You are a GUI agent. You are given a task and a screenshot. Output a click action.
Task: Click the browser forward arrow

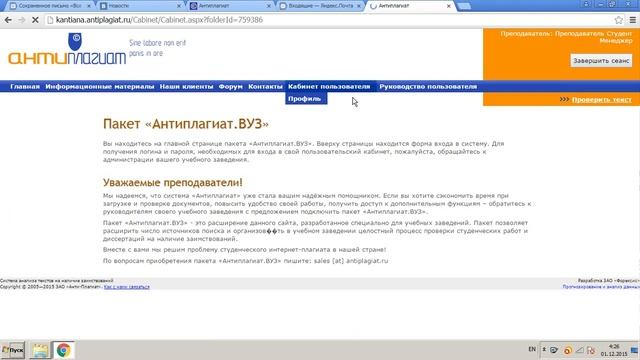point(22,20)
